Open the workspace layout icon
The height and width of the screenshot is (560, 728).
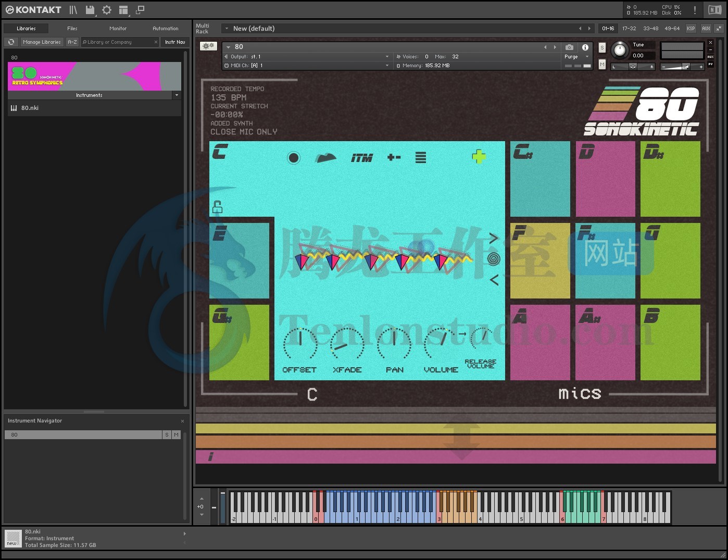123,10
